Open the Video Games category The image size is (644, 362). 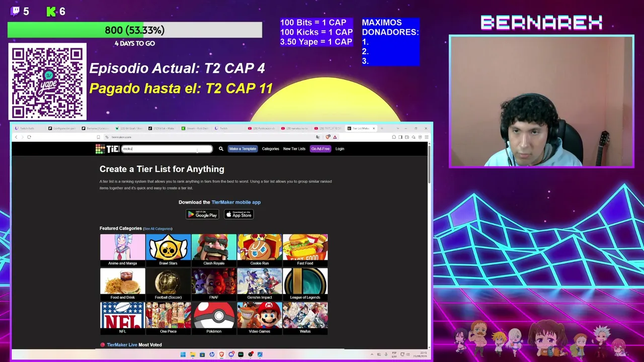pyautogui.click(x=260, y=318)
